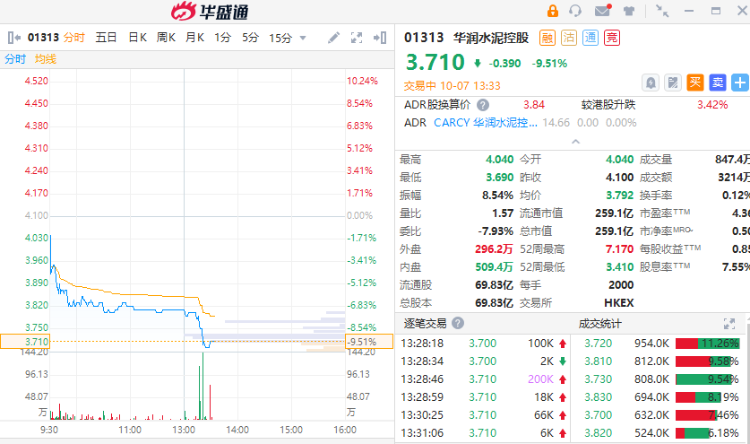Image resolution: width=750 pixels, height=444 pixels.
Task: Switch to 周K chart tab
Action: point(166,38)
